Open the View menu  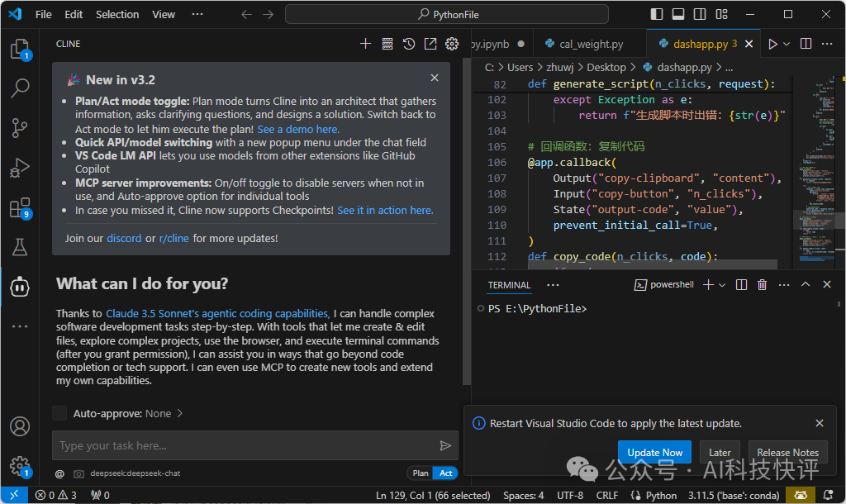[164, 15]
